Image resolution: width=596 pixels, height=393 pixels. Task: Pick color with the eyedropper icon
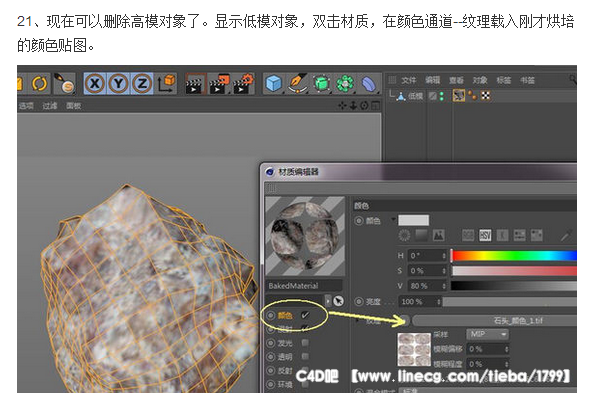click(x=565, y=236)
